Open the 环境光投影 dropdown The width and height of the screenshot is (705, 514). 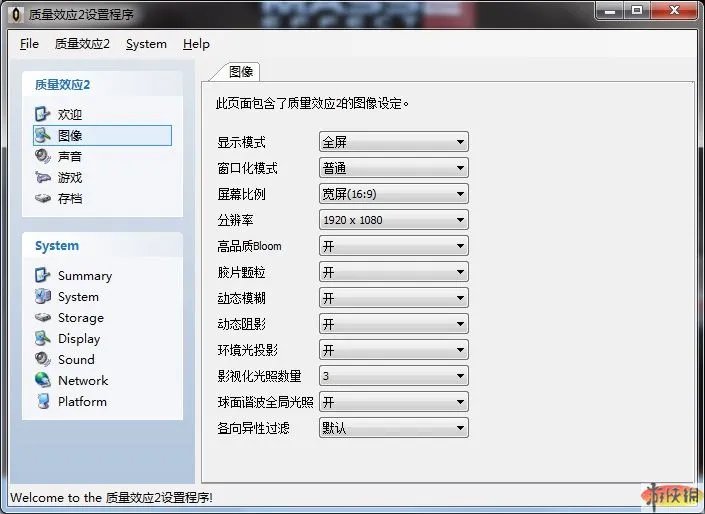tap(393, 350)
